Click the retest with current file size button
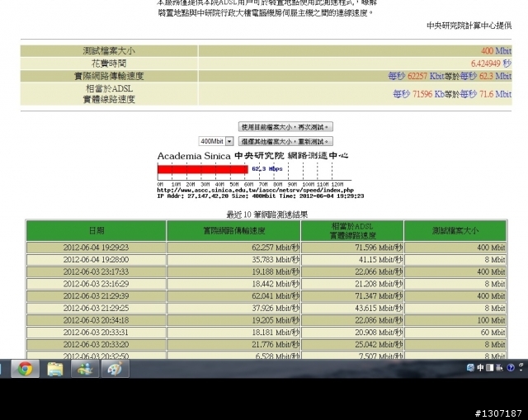 285,127
